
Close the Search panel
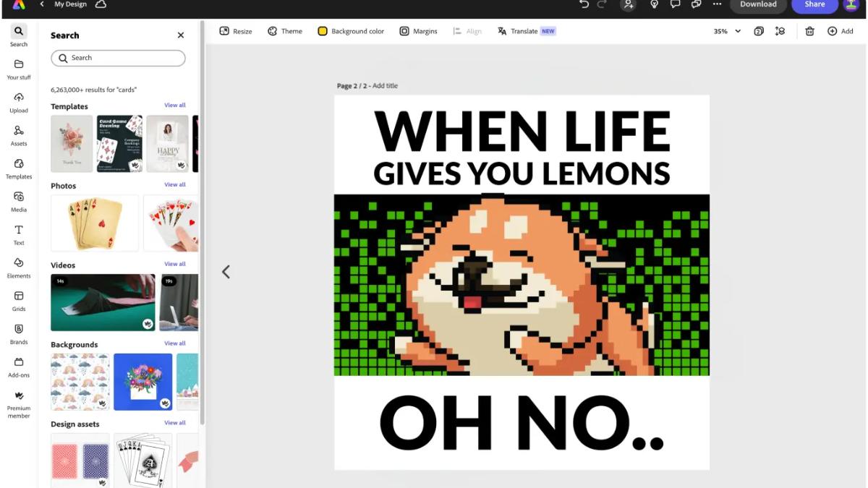(181, 35)
